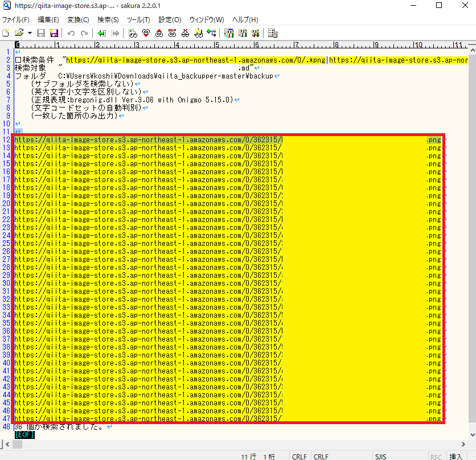The height and width of the screenshot is (460, 476).
Task: Click '(サブフォルダを検索しない)' text
Action: 82,84
